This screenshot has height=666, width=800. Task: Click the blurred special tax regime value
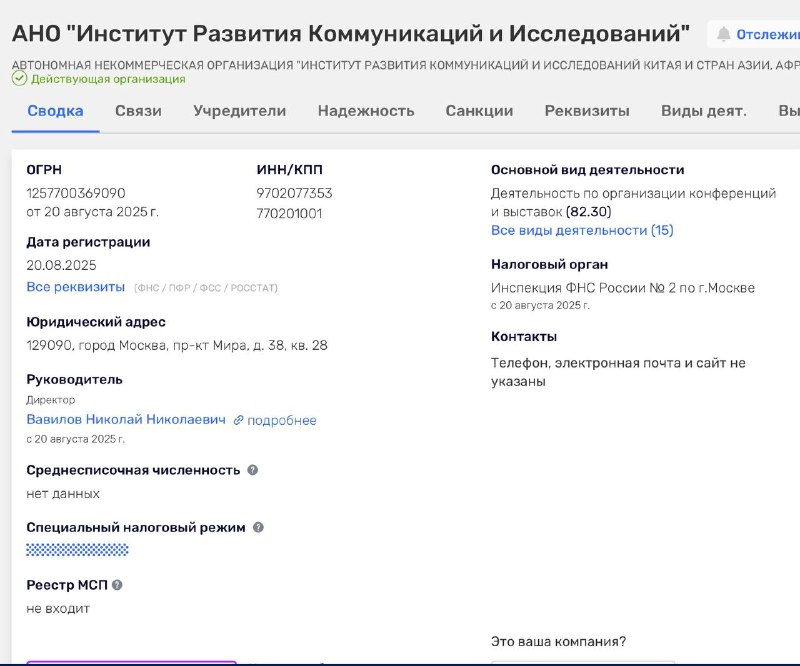(77, 549)
